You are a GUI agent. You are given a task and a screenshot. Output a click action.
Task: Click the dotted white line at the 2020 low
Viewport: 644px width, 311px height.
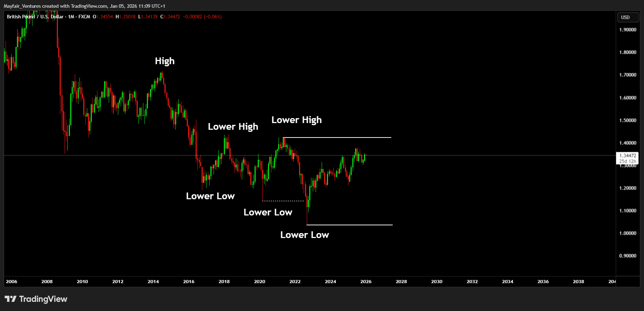point(283,201)
